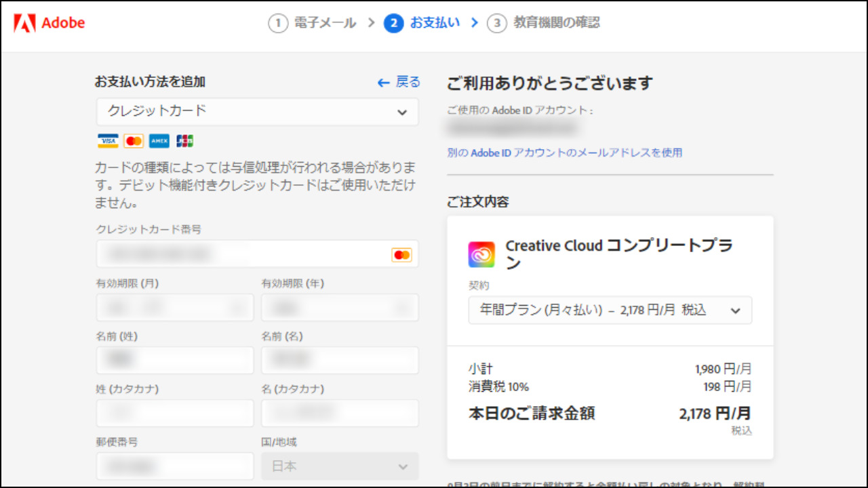Open the 有効期限 (年) dropdown
This screenshot has width=868, height=488.
340,308
